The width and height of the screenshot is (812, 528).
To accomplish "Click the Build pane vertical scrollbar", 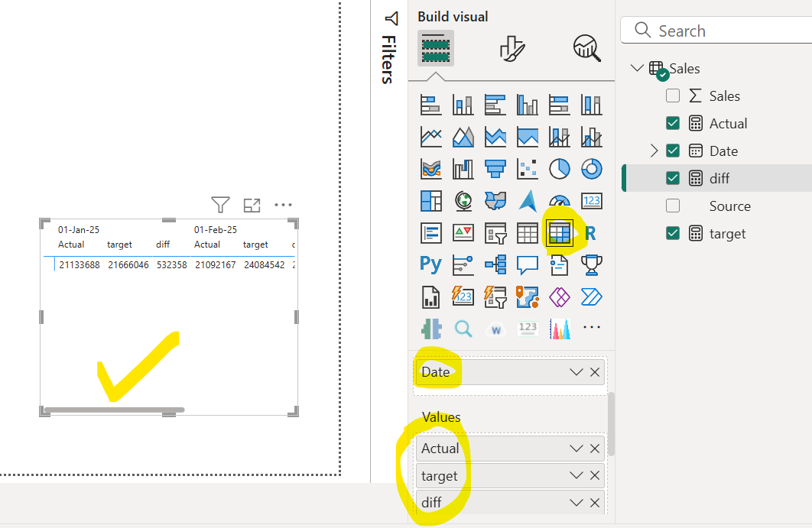I will click(x=611, y=424).
